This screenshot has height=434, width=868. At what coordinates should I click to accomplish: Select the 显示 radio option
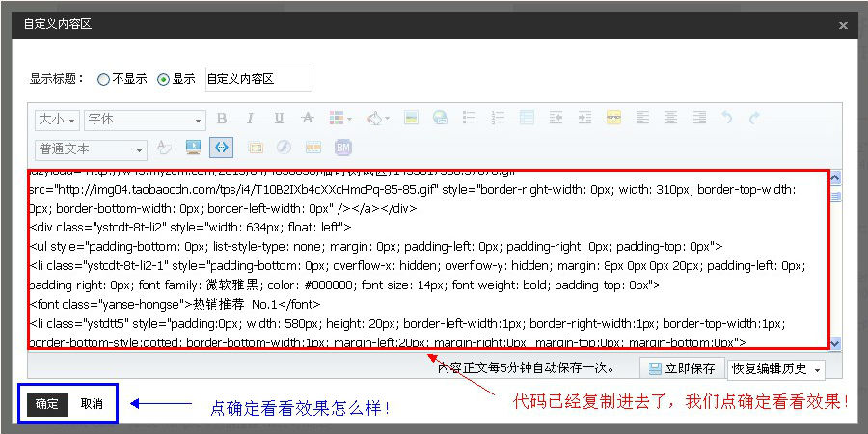pos(163,80)
